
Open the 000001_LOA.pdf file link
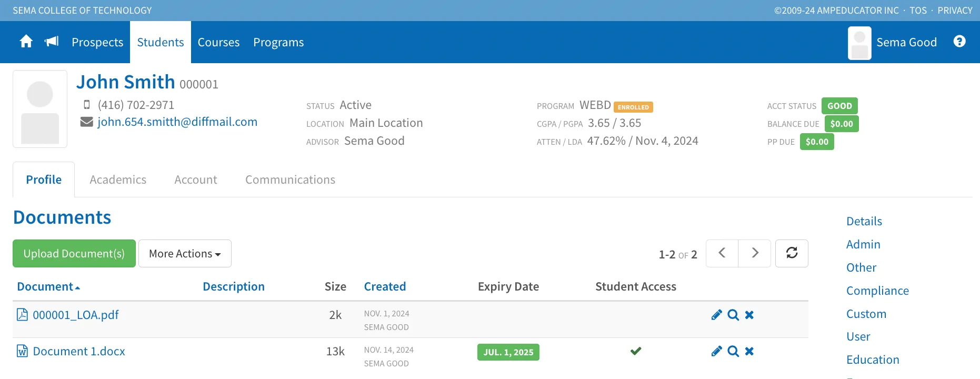pyautogui.click(x=76, y=315)
